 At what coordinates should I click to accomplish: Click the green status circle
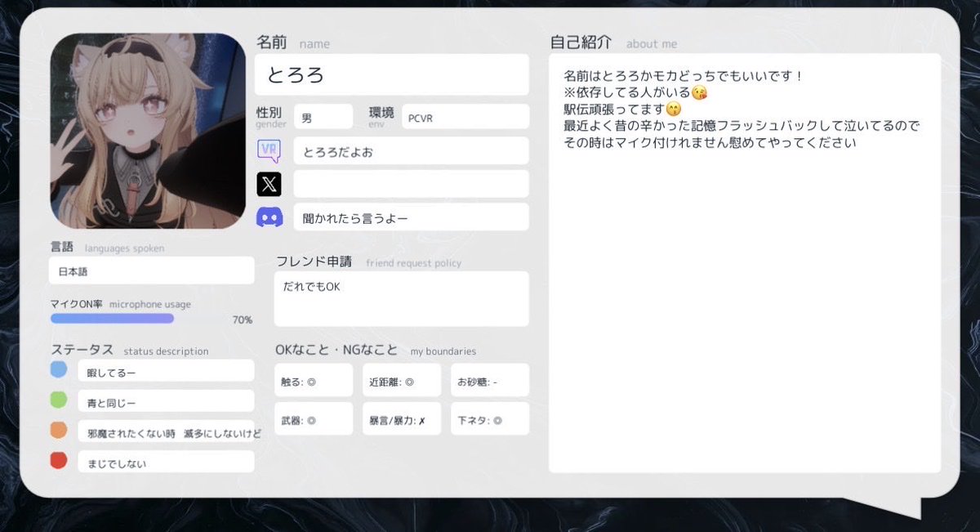click(x=58, y=400)
